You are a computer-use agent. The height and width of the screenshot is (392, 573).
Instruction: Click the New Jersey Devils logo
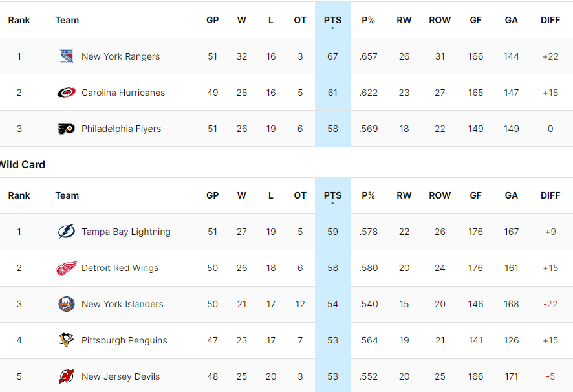click(67, 376)
